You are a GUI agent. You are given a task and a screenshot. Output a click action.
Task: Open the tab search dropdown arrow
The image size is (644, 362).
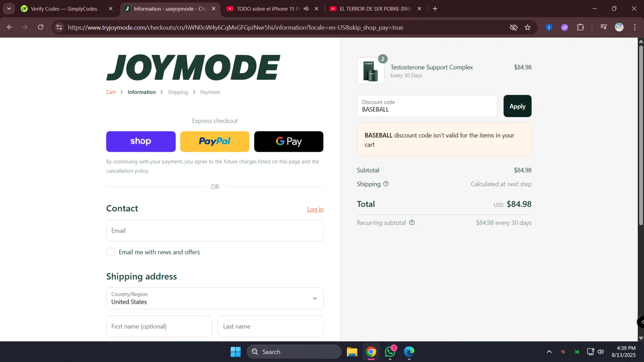(9, 9)
